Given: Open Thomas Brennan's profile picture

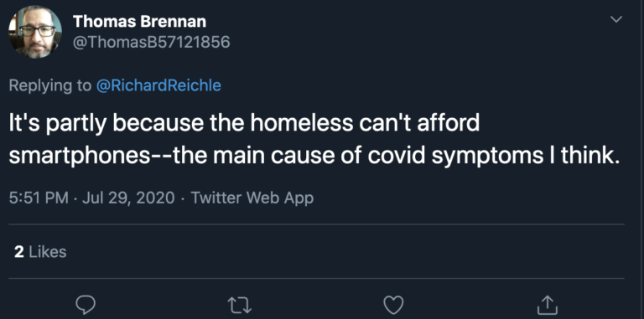Looking at the screenshot, I should (x=35, y=32).
